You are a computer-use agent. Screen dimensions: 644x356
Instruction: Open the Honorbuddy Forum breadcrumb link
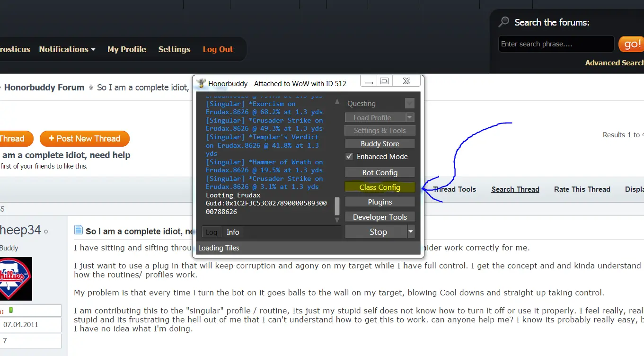click(x=44, y=88)
